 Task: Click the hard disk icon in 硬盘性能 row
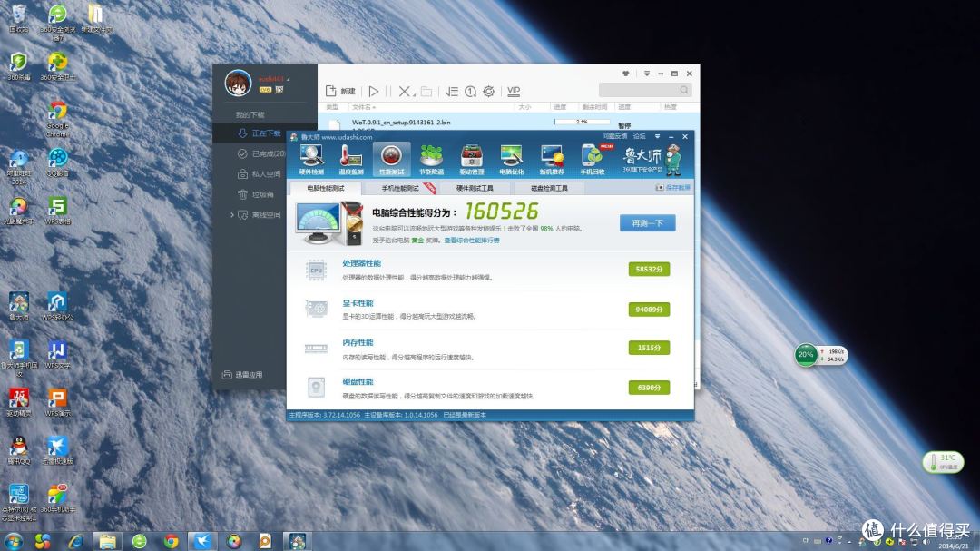[317, 387]
